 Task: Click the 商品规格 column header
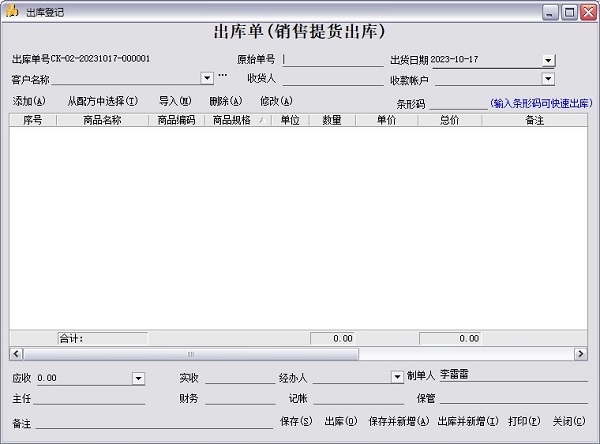tap(238, 120)
